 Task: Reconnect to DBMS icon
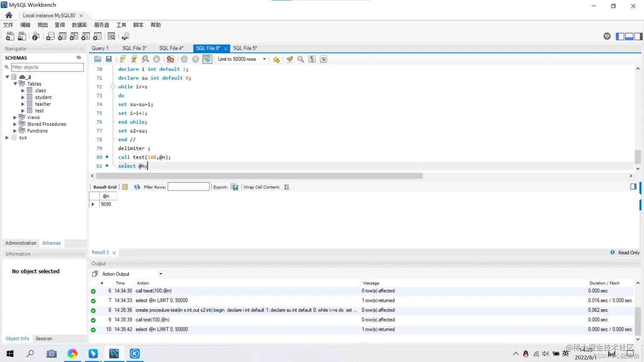coord(126,37)
